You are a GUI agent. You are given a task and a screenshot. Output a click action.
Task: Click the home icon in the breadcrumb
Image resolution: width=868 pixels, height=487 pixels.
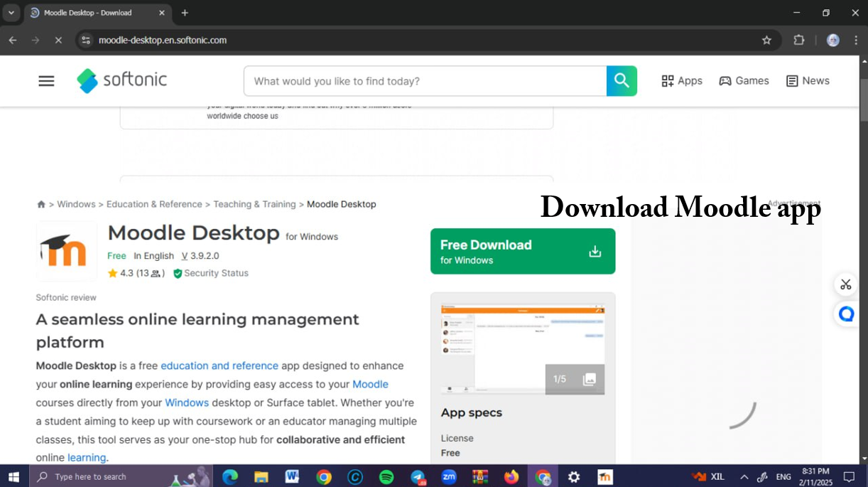40,204
